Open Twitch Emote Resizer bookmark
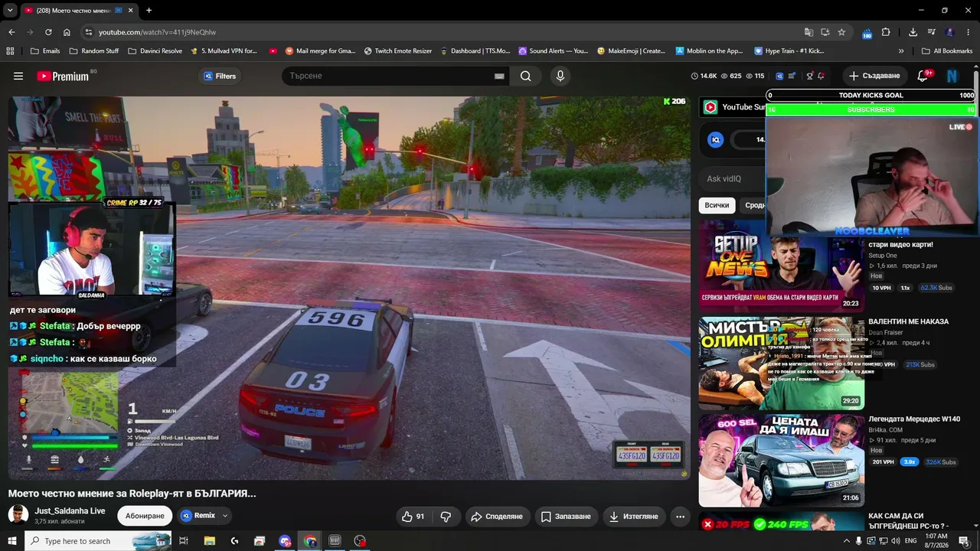The height and width of the screenshot is (551, 980). 398,51
